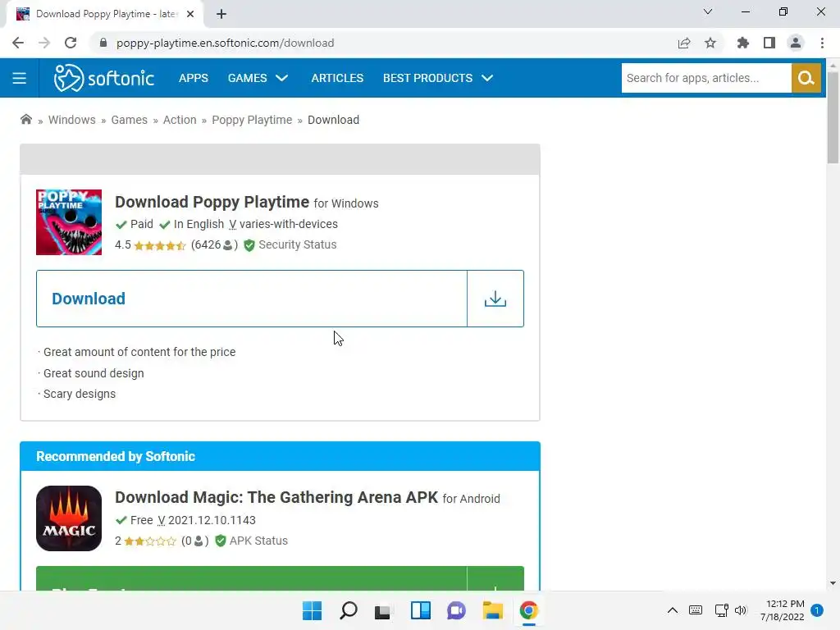Open the Chrome three-dot menu
The height and width of the screenshot is (630, 840).
click(x=822, y=43)
